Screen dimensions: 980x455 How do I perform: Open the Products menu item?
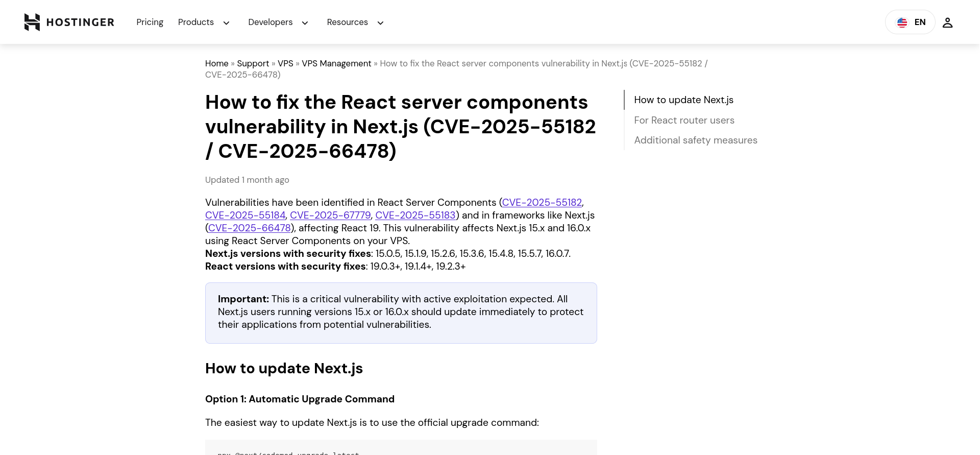coord(196,22)
